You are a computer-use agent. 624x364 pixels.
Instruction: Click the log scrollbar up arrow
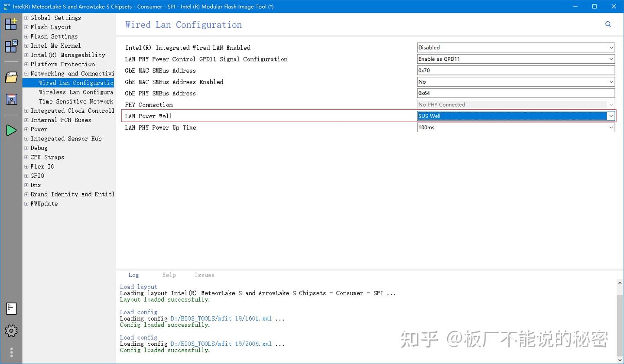point(620,283)
